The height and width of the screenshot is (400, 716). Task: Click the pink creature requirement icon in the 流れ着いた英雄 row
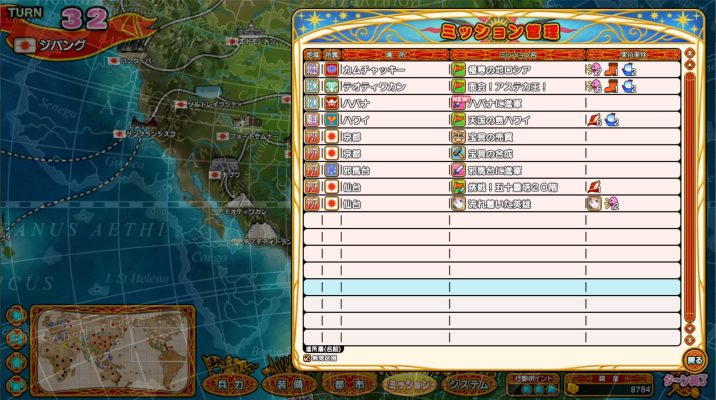(x=611, y=203)
